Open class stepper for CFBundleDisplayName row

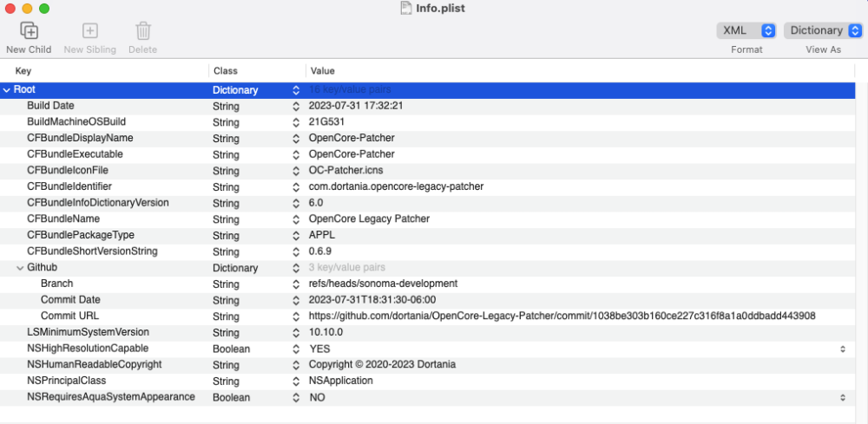pos(296,138)
